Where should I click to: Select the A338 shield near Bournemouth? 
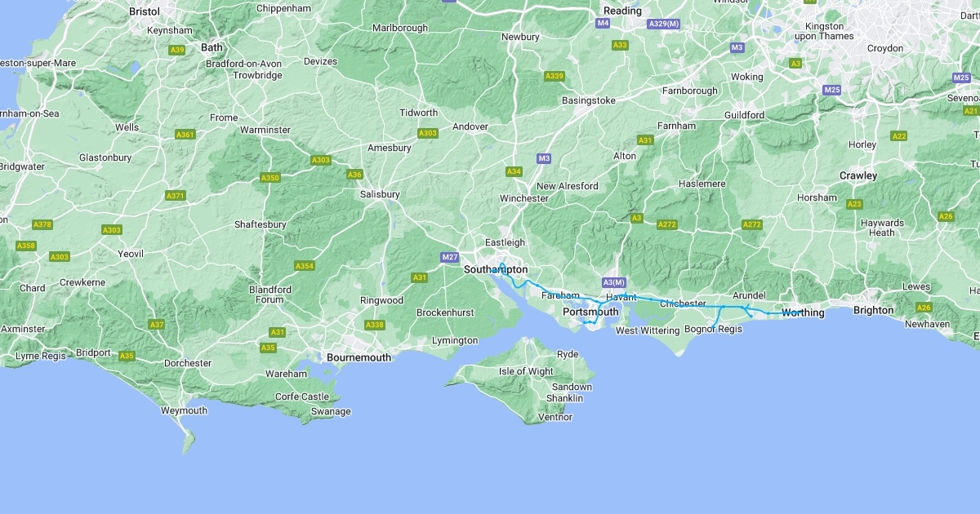coord(374,325)
